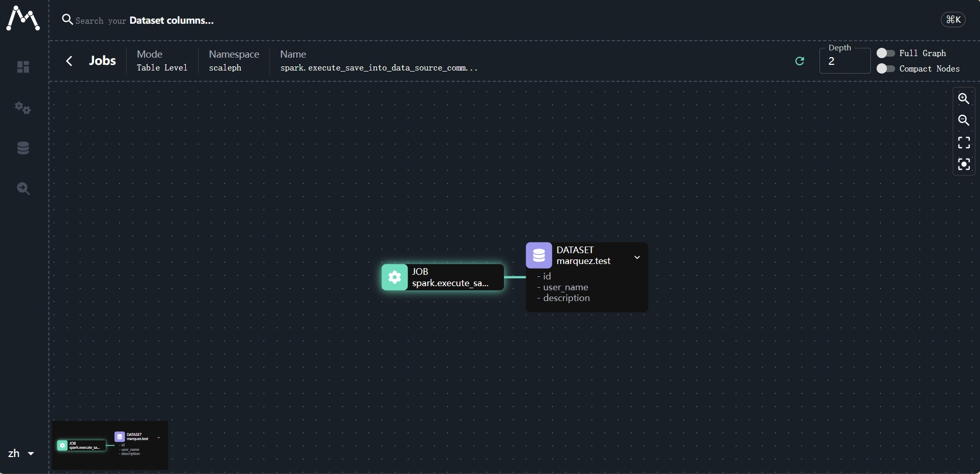Click the JOB node gear icon
The image size is (980, 474).
[x=395, y=277]
